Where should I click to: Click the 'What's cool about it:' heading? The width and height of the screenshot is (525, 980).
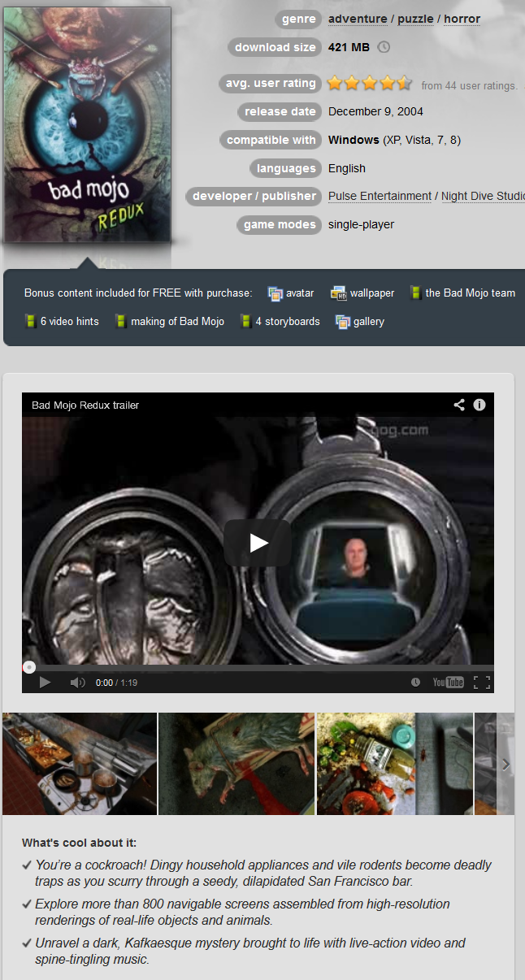(x=80, y=843)
